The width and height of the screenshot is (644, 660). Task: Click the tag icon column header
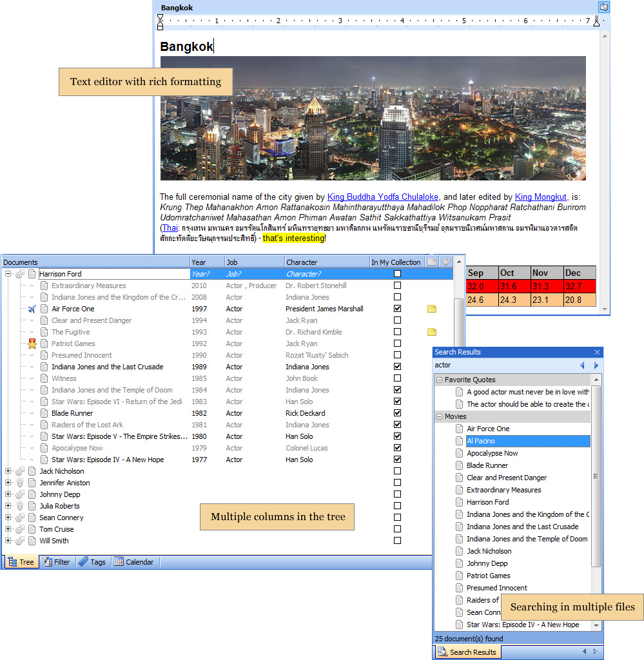[x=445, y=262]
